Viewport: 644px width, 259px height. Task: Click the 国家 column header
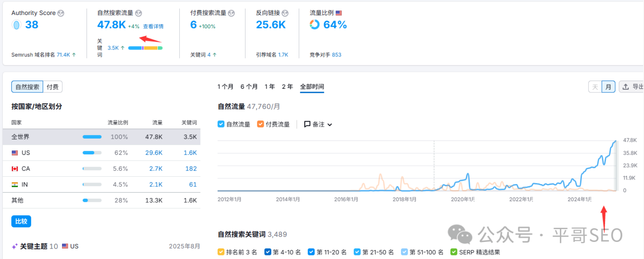click(x=17, y=122)
